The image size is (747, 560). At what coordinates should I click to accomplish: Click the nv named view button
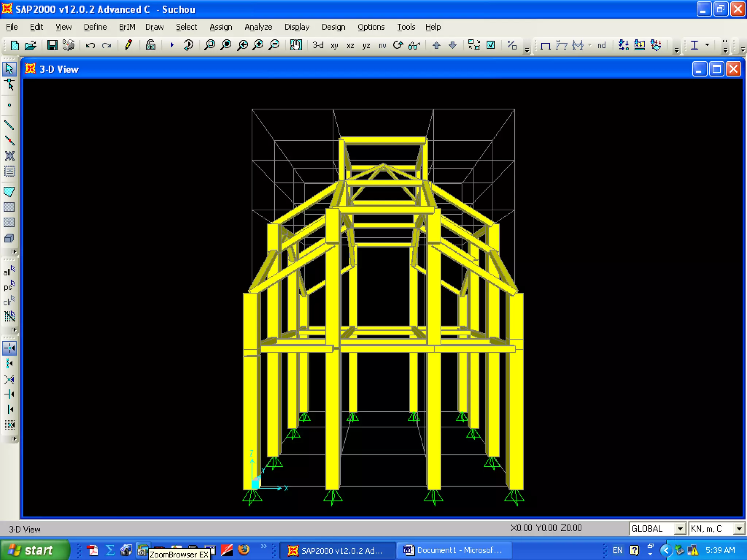(382, 45)
